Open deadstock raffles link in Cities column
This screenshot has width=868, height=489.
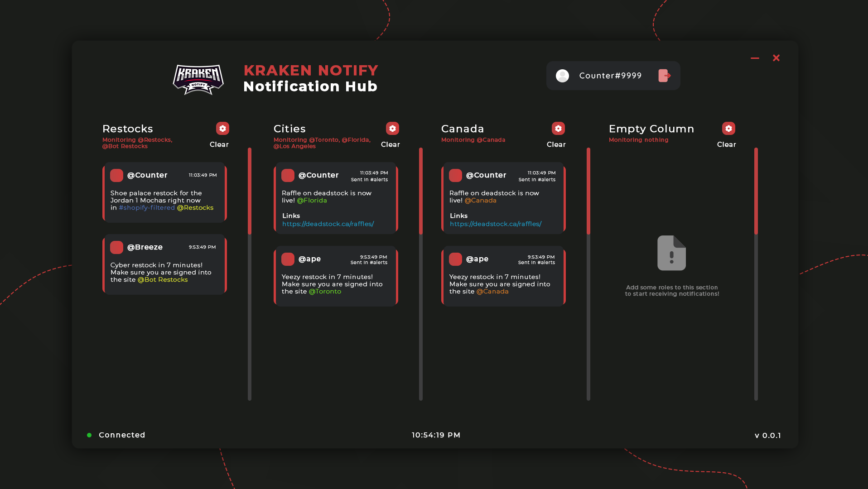(x=328, y=224)
